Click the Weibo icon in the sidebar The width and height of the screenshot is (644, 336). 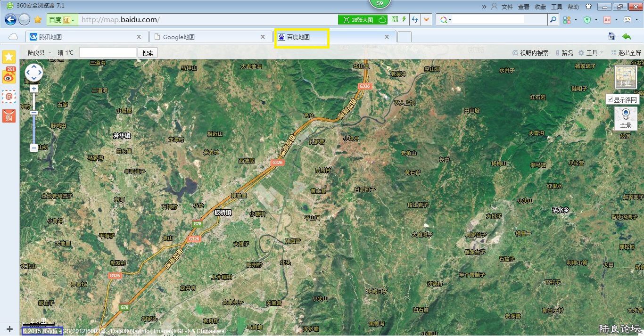9,76
